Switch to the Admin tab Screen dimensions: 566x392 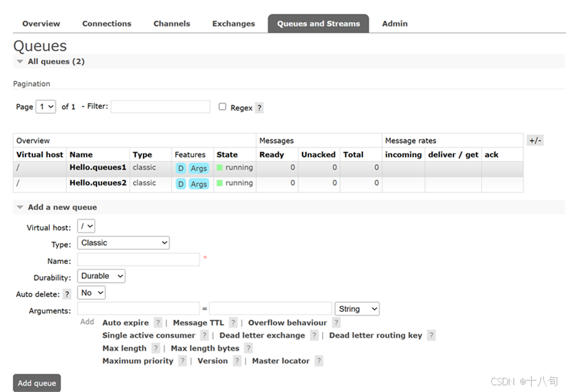395,24
